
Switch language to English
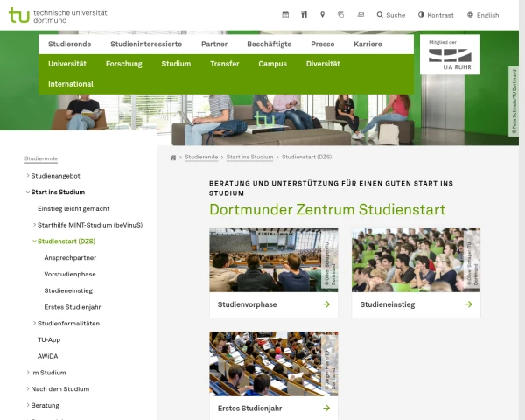[x=483, y=15]
